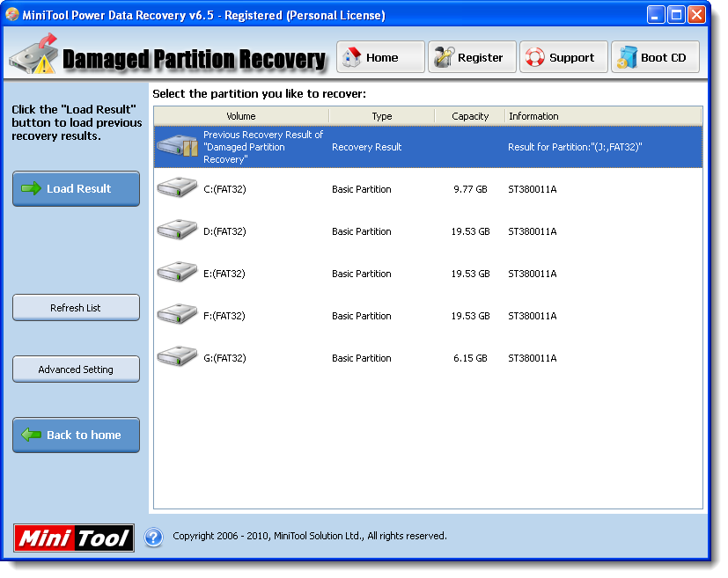Open Advanced Setting
This screenshot has width=728, height=578.
coord(76,369)
